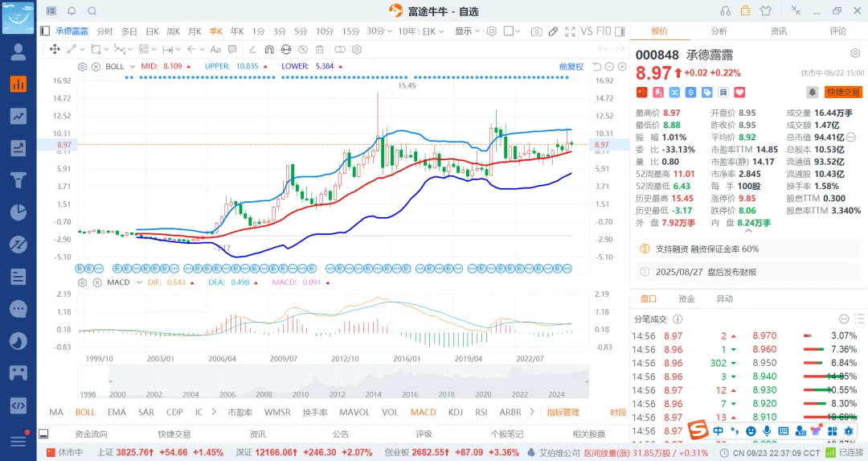Select the 月K period tab
The height and width of the screenshot is (461, 868).
coord(194,31)
